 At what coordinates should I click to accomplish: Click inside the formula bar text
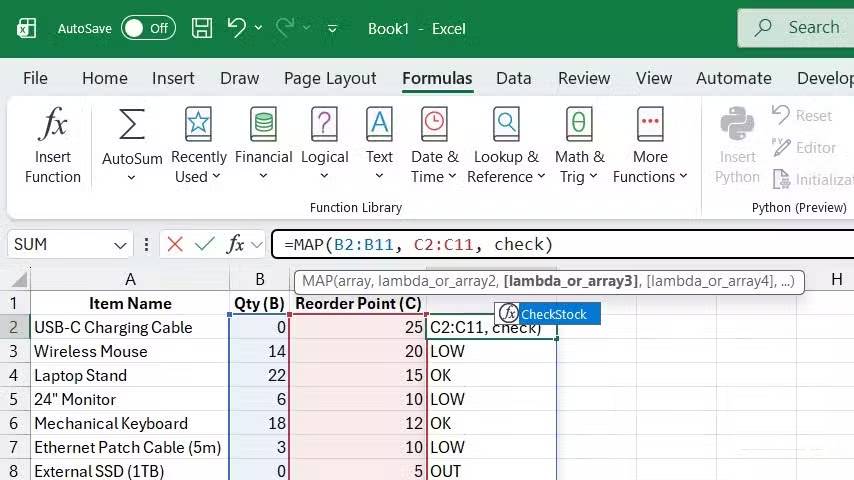pos(560,244)
